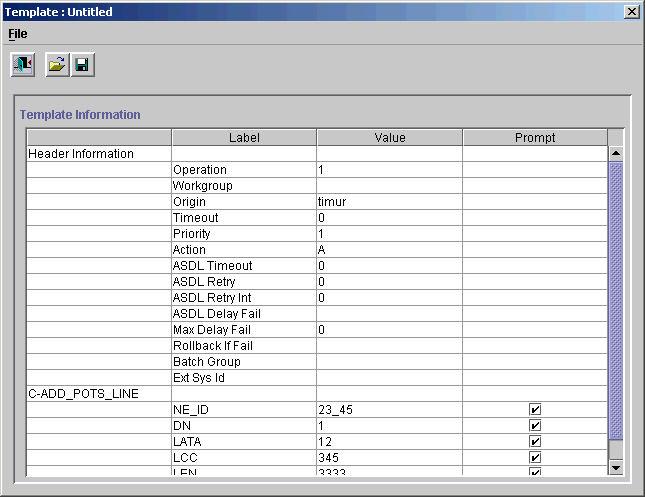The width and height of the screenshot is (645, 497).
Task: Toggle the Prompt checkbox for LCC
Action: pyautogui.click(x=535, y=458)
